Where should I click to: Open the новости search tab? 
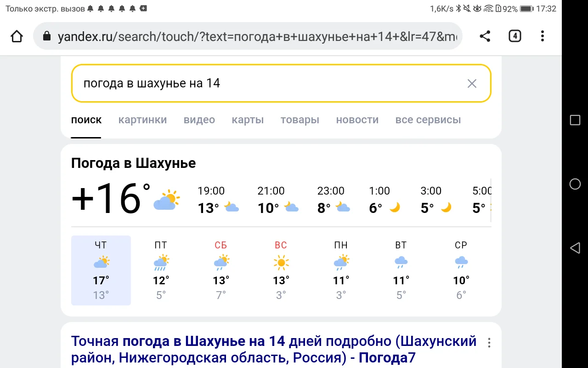(x=357, y=120)
